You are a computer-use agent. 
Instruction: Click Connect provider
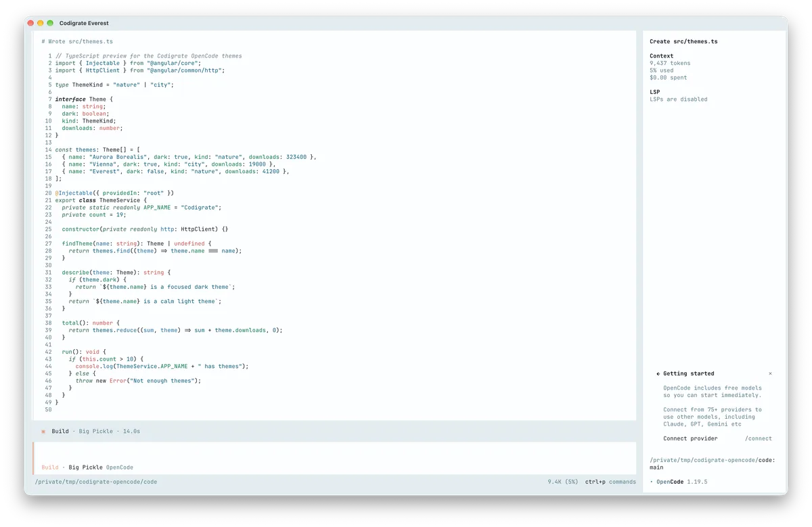[690, 438]
